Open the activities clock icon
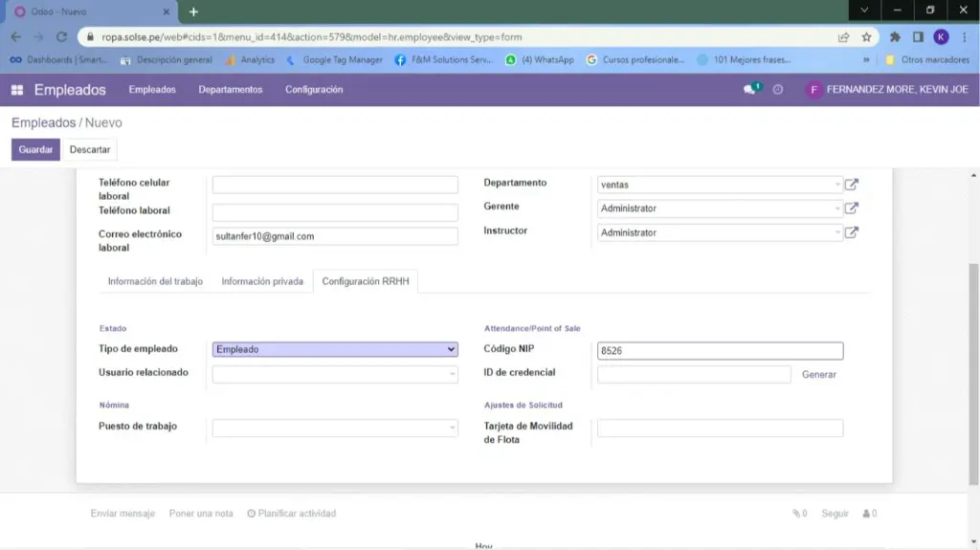The image size is (980, 550). tap(778, 90)
